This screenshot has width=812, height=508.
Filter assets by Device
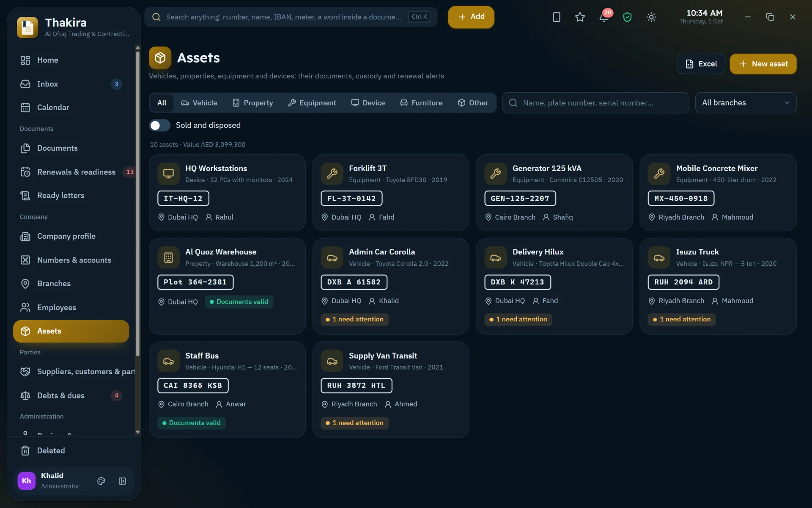tap(368, 103)
